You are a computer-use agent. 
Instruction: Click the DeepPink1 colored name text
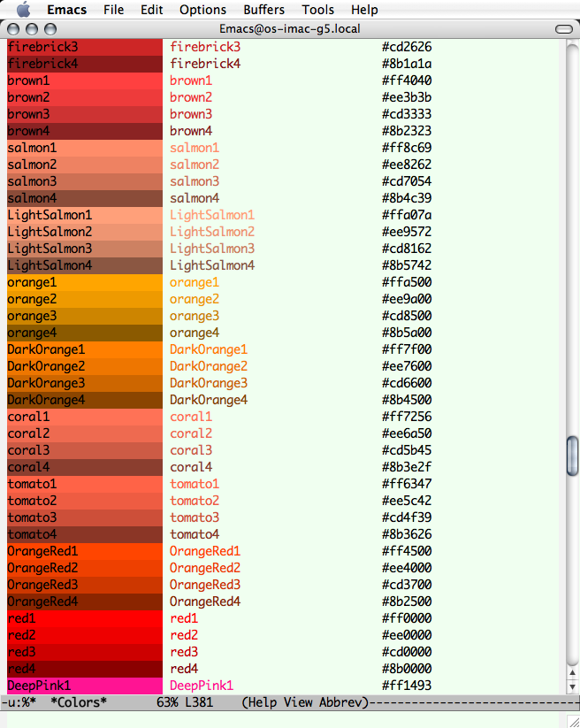(x=202, y=686)
